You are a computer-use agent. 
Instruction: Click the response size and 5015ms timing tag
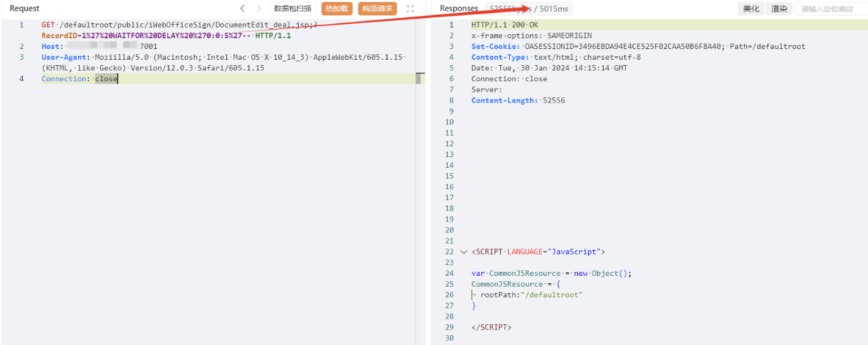pos(530,9)
